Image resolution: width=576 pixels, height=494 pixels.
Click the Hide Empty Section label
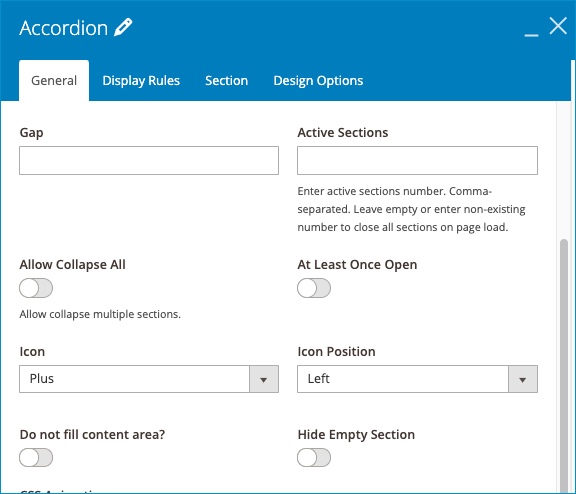click(356, 434)
